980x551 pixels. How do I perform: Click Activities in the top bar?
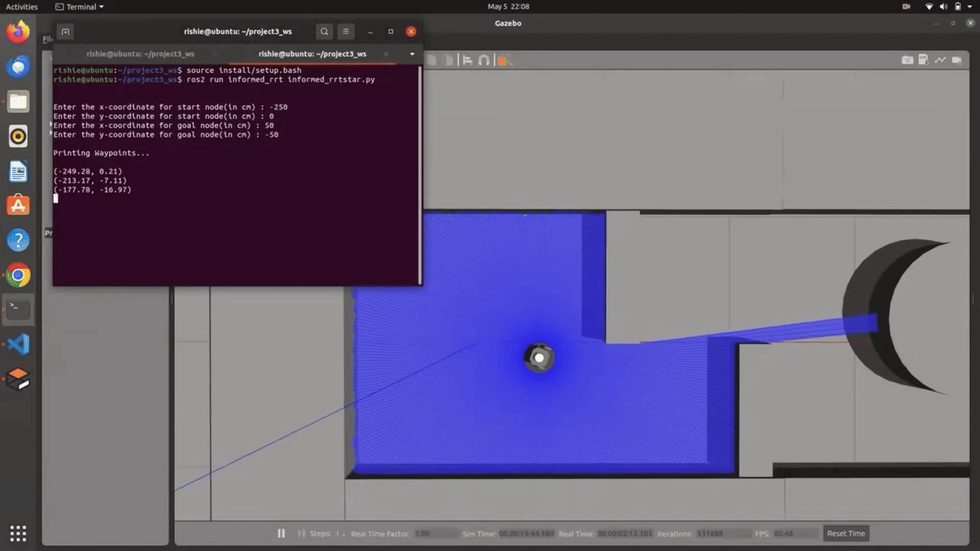pyautogui.click(x=21, y=6)
